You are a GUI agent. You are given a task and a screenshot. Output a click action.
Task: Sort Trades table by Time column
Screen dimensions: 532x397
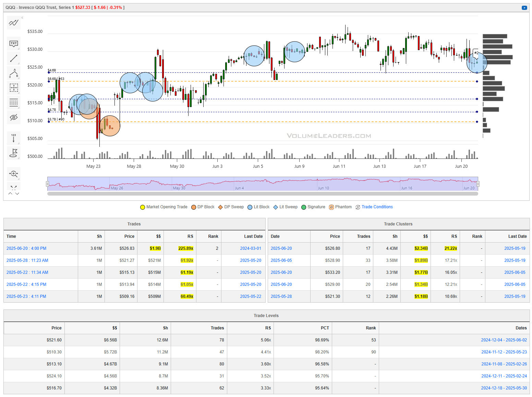tap(41, 236)
